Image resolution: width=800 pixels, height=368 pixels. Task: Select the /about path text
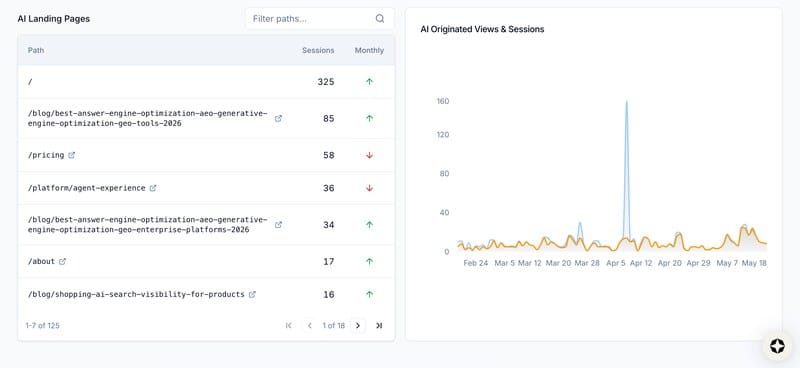click(41, 261)
